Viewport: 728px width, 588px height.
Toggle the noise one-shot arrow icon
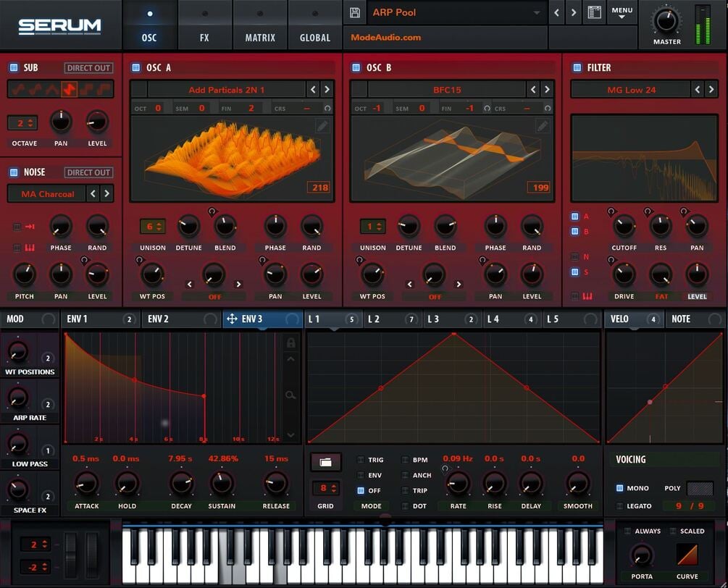[30, 227]
